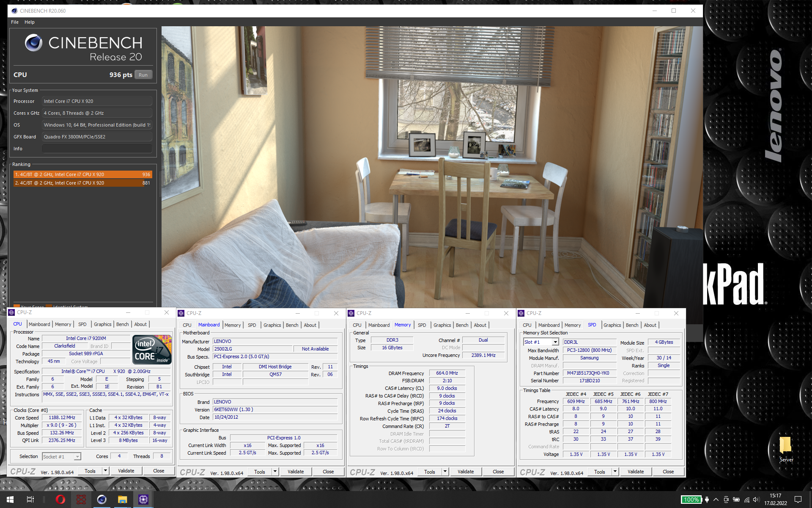The width and height of the screenshot is (812, 508).
Task: Click the green 100% battery gauge in tray
Action: 691,500
